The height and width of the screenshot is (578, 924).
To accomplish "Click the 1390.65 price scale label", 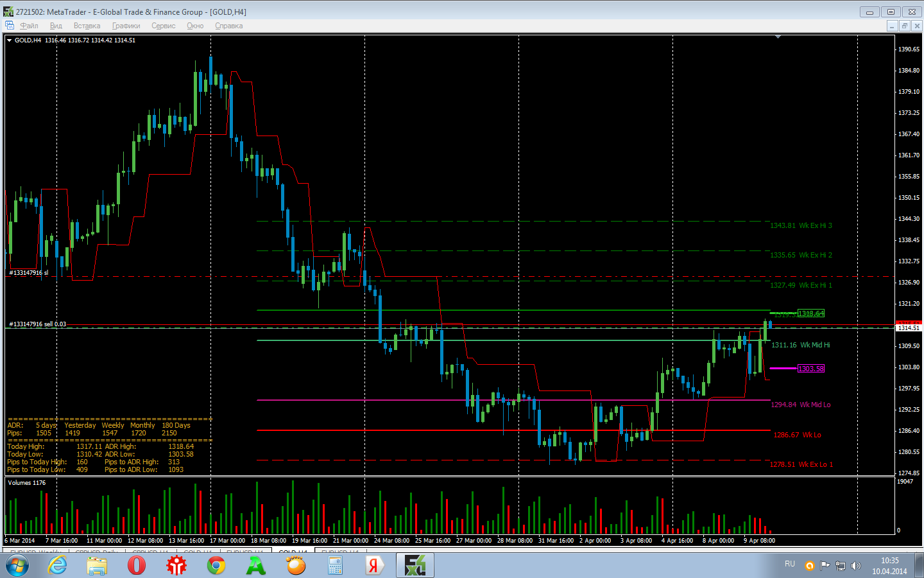I will click(x=909, y=49).
